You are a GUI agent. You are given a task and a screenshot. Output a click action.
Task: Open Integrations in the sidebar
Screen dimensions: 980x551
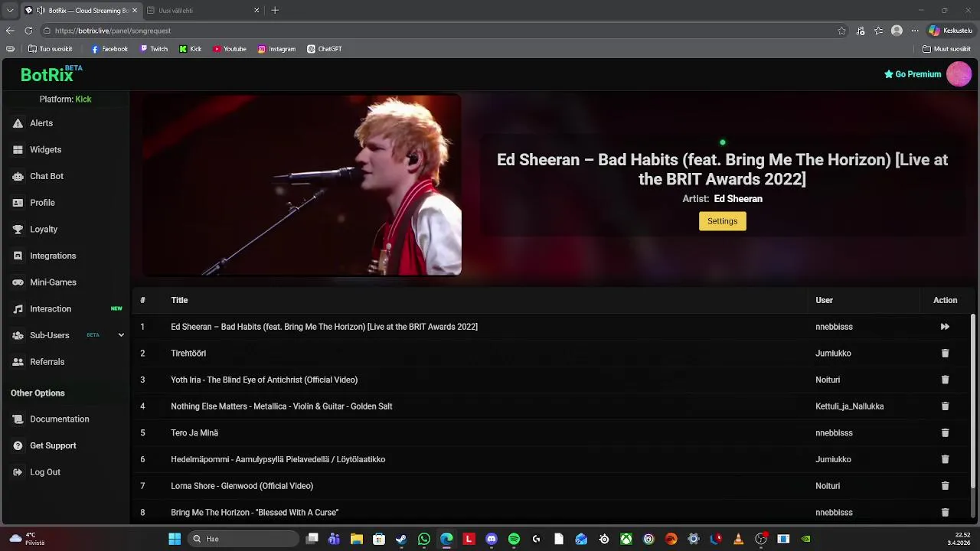point(53,256)
